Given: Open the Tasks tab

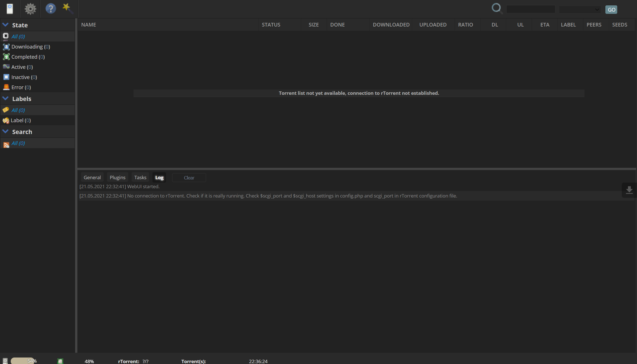Looking at the screenshot, I should 140,177.
